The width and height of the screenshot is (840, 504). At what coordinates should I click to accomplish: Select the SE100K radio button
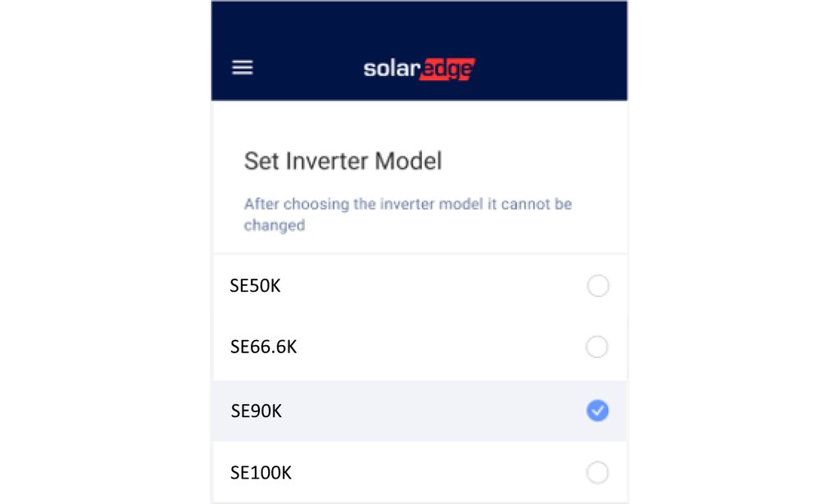tap(598, 473)
